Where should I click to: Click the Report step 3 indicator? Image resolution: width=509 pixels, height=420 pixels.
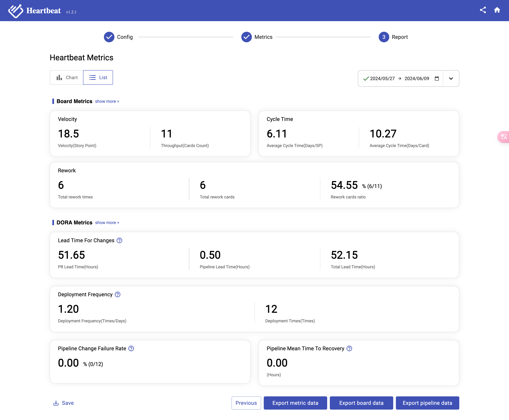tap(384, 37)
